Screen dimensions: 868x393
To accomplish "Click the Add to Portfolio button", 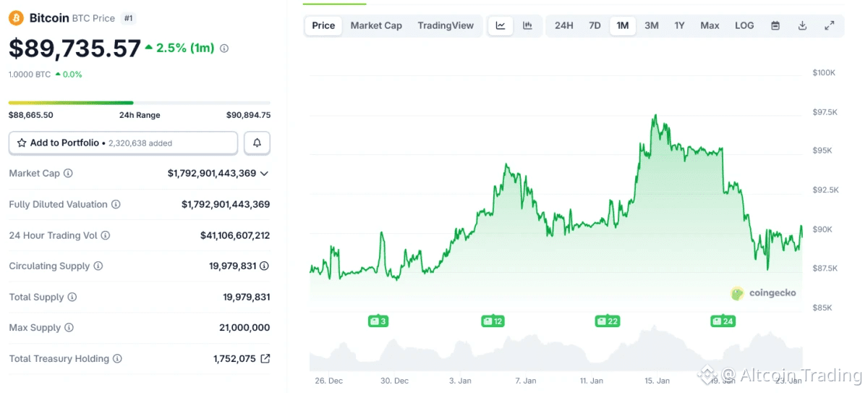I will pyautogui.click(x=123, y=143).
